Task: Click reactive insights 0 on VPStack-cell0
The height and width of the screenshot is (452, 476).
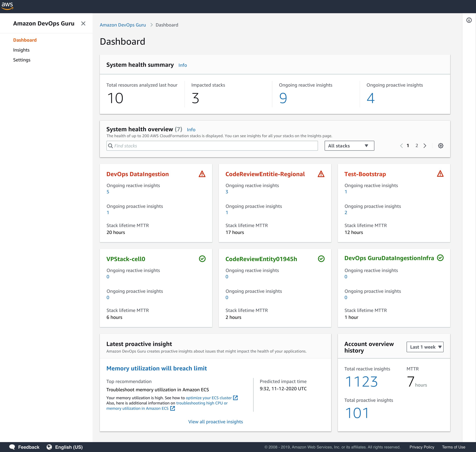Action: click(x=108, y=277)
